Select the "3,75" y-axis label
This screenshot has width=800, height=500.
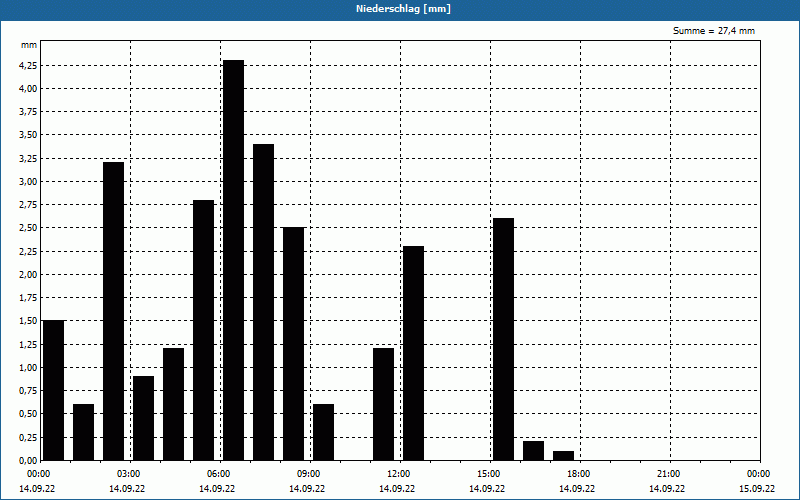(x=28, y=112)
